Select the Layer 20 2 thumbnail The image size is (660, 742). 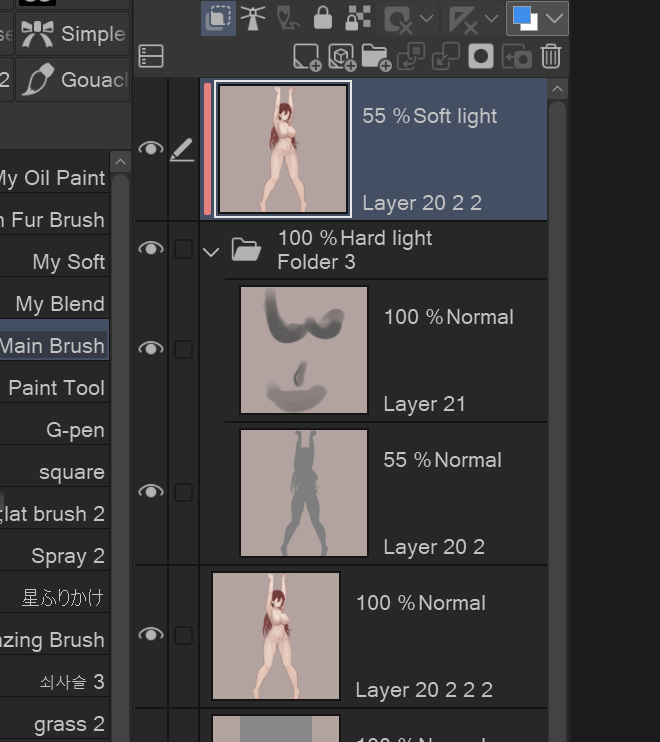pos(304,492)
